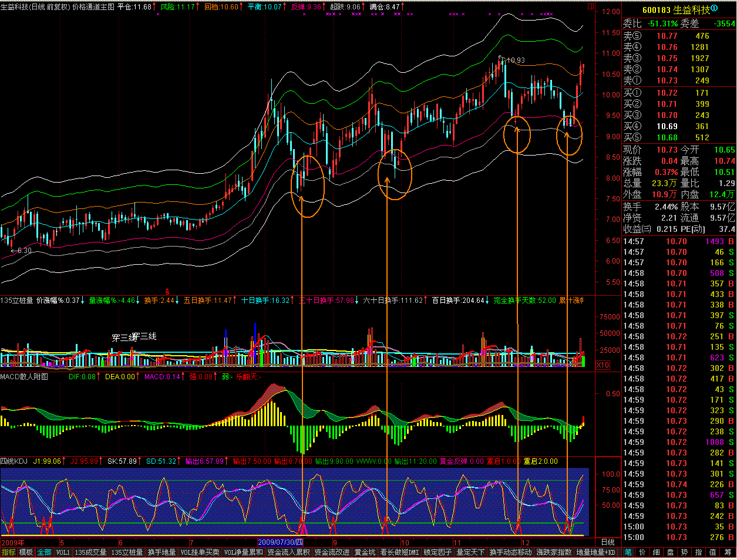Screen dimensions: 737x560
Task: Open the 日线 period selector
Action: tap(608, 542)
